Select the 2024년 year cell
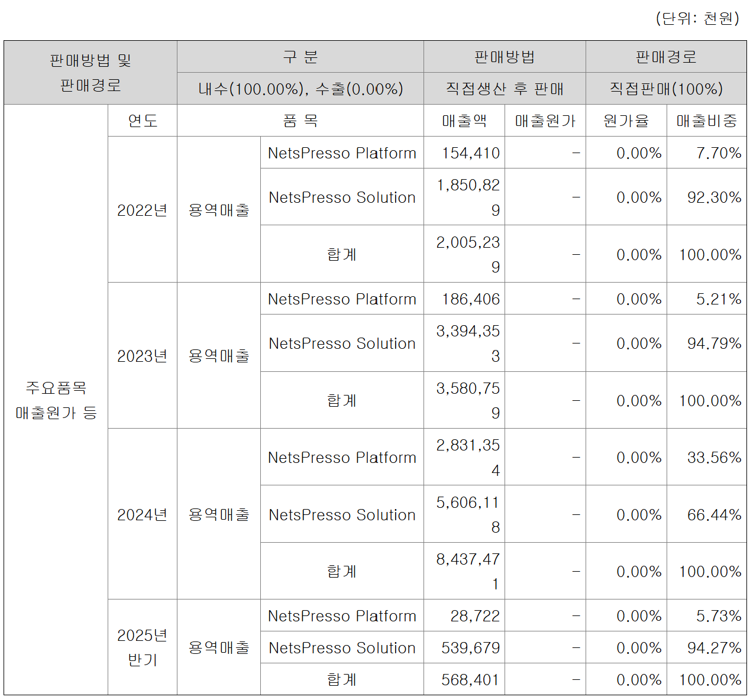Screen dimensions: 750x700 pos(143,514)
